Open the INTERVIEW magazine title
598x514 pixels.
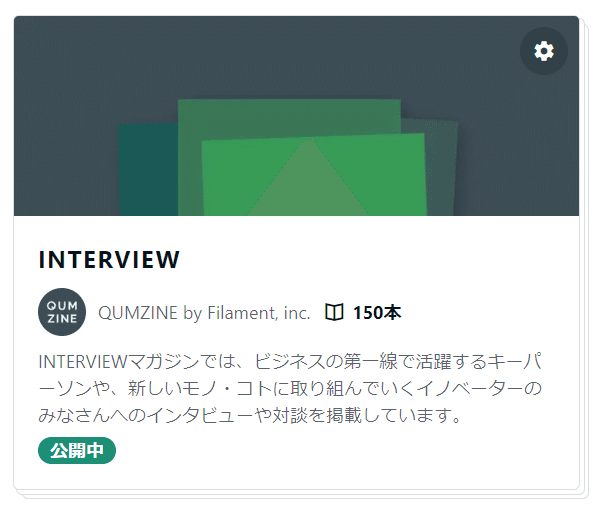[x=109, y=260]
